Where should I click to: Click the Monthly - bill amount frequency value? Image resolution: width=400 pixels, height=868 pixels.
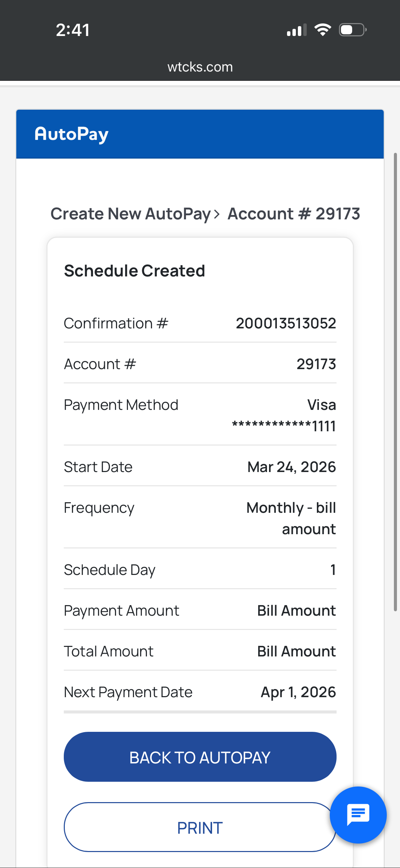coord(291,518)
